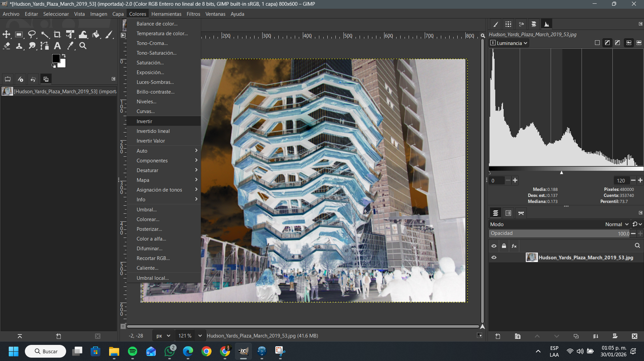Activate the Text tool
The height and width of the screenshot is (361, 644).
pos(57,46)
